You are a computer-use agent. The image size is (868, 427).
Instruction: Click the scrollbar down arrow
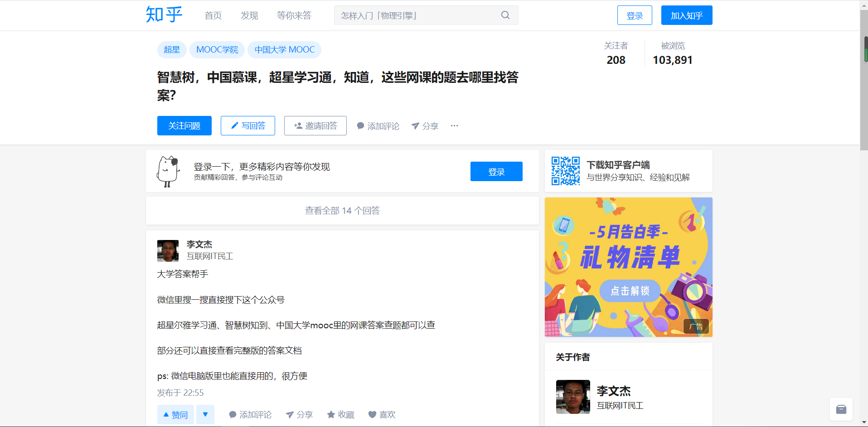point(864,422)
